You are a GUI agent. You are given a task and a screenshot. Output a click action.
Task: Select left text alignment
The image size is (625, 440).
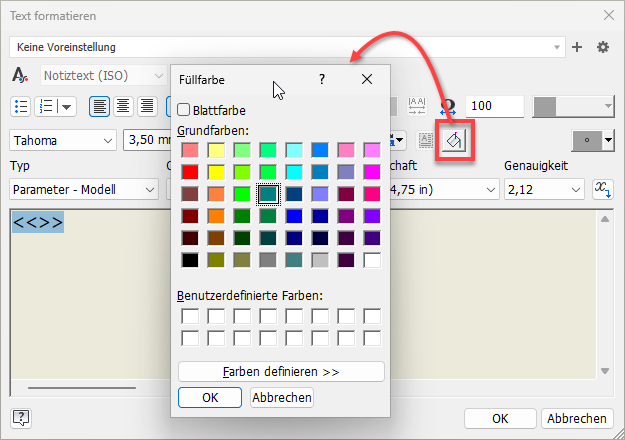coord(100,106)
